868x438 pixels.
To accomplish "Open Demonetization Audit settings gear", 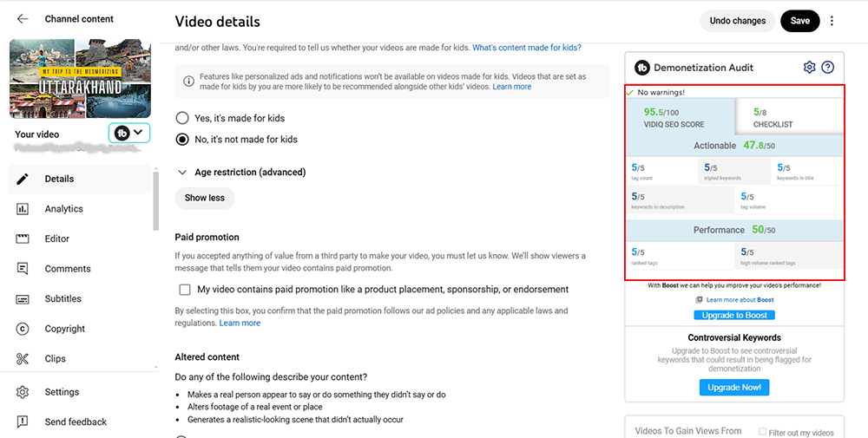I will [x=809, y=68].
